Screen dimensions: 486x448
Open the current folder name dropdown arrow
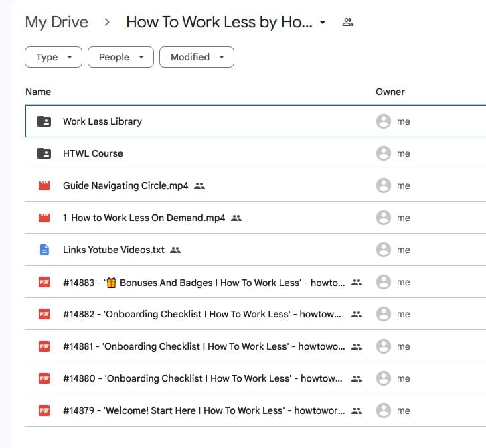323,22
